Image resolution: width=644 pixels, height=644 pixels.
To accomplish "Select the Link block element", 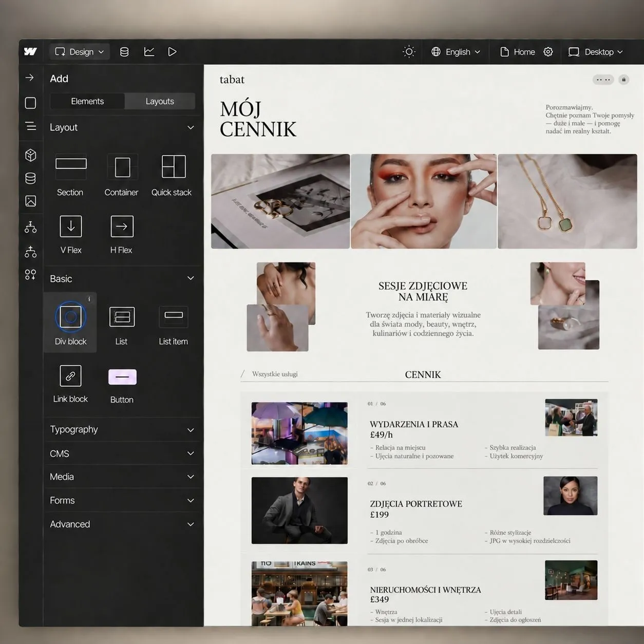I will click(x=70, y=383).
